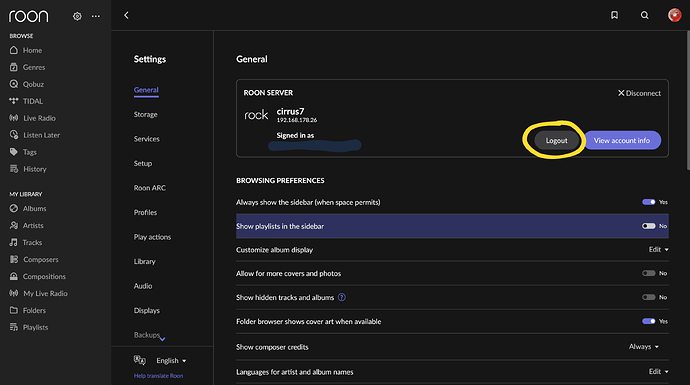The image size is (690, 385).
Task: Open Languages for artist names Edit dropdown
Action: [x=658, y=372]
